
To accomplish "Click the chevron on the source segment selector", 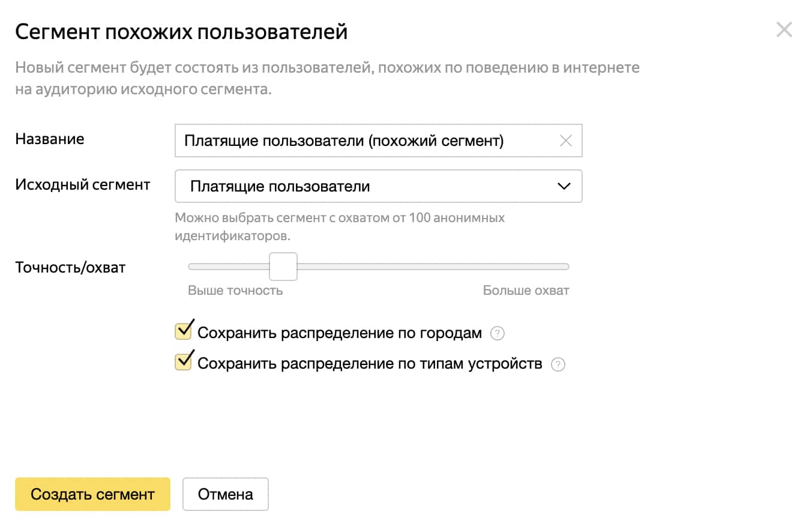I will click(x=563, y=186).
